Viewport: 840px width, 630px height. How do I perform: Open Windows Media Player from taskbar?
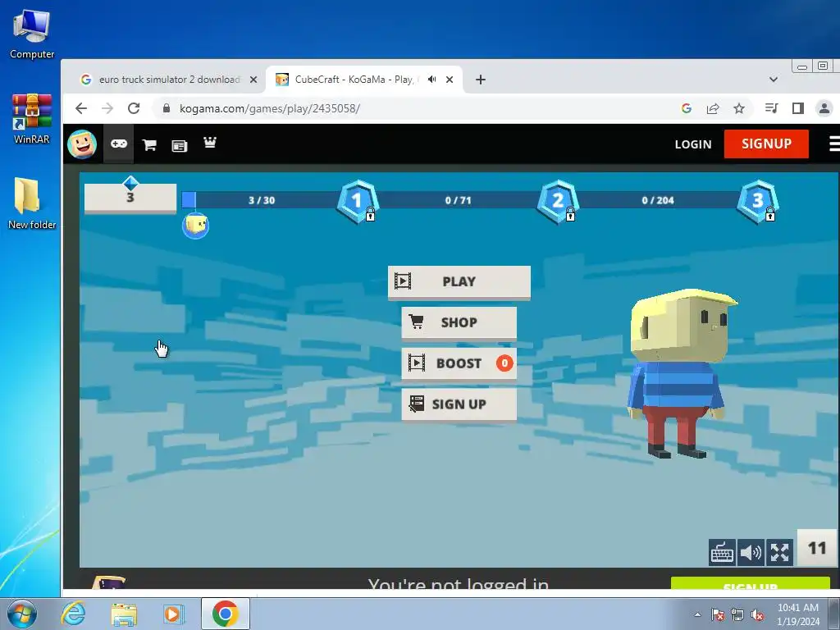pyautogui.click(x=173, y=614)
